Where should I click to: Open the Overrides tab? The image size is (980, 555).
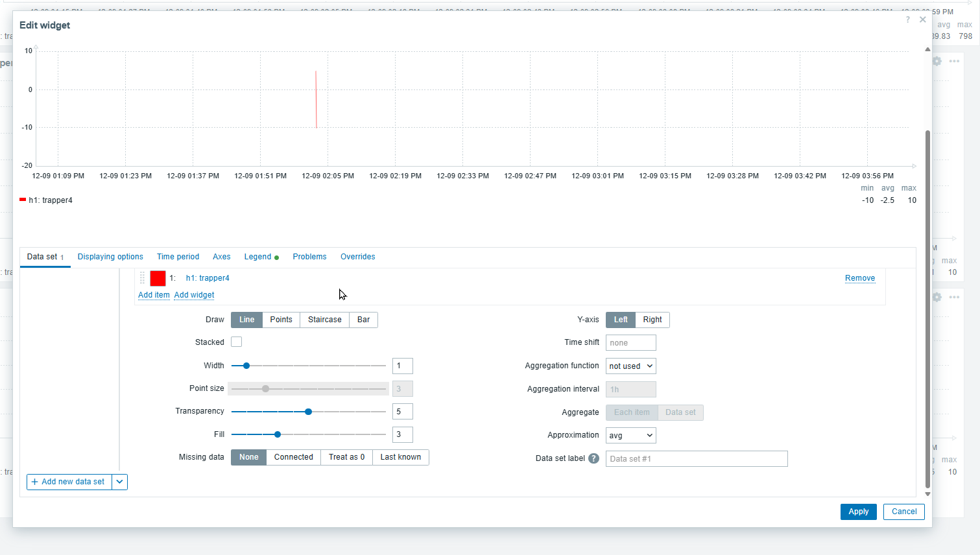(357, 257)
